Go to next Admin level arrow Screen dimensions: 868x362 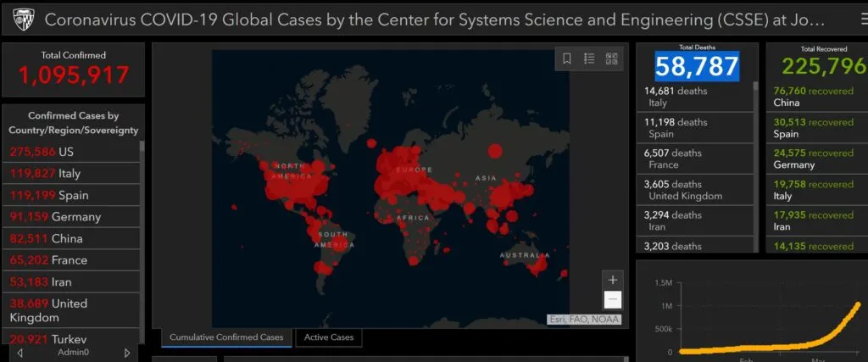(127, 353)
